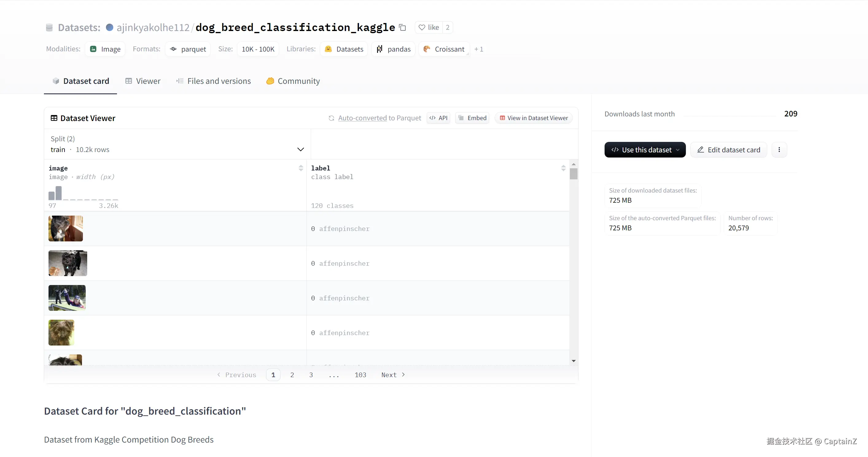Click the label column sort icon
Screen dimensions: 868x457
tap(563, 168)
